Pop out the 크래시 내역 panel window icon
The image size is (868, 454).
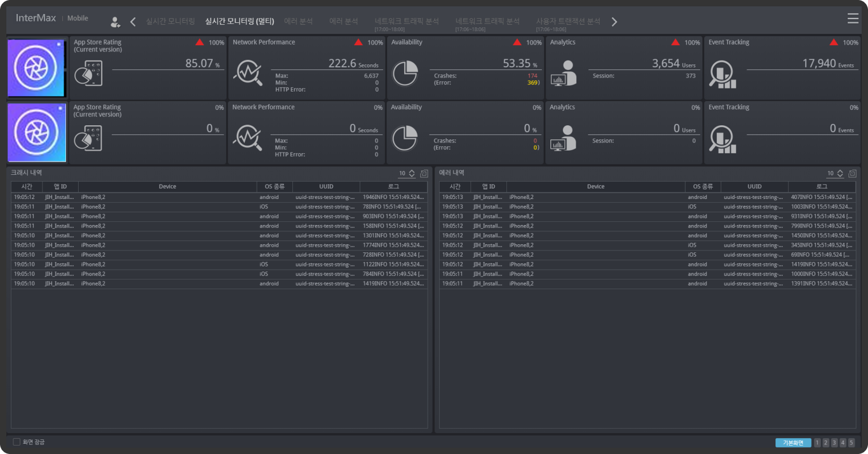(424, 174)
